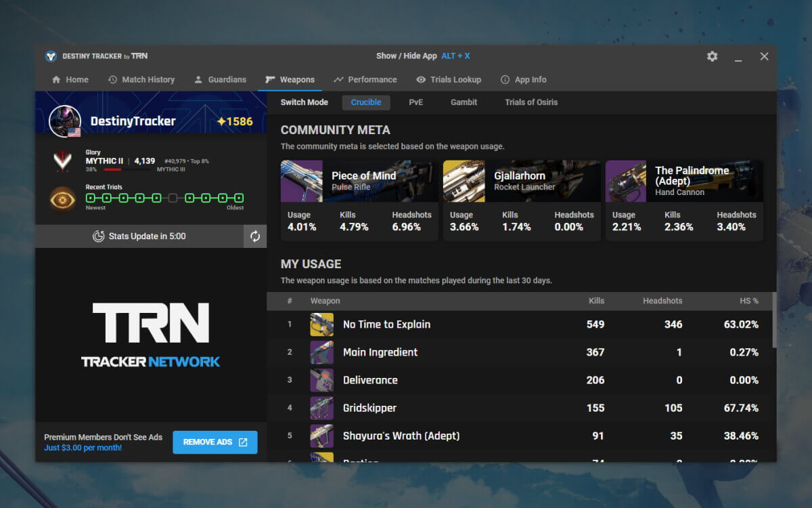Select the Weapons tab
Image resolution: width=812 pixels, height=508 pixels.
click(290, 79)
